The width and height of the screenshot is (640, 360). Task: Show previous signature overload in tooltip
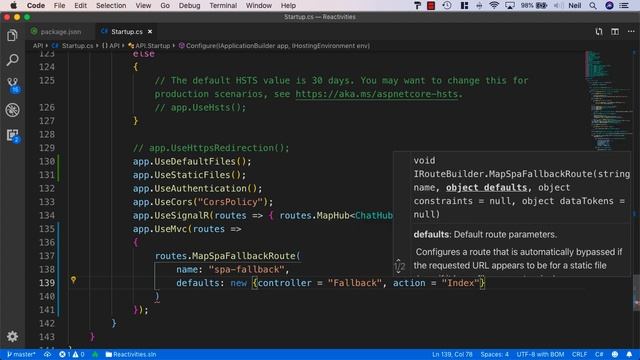399,260
